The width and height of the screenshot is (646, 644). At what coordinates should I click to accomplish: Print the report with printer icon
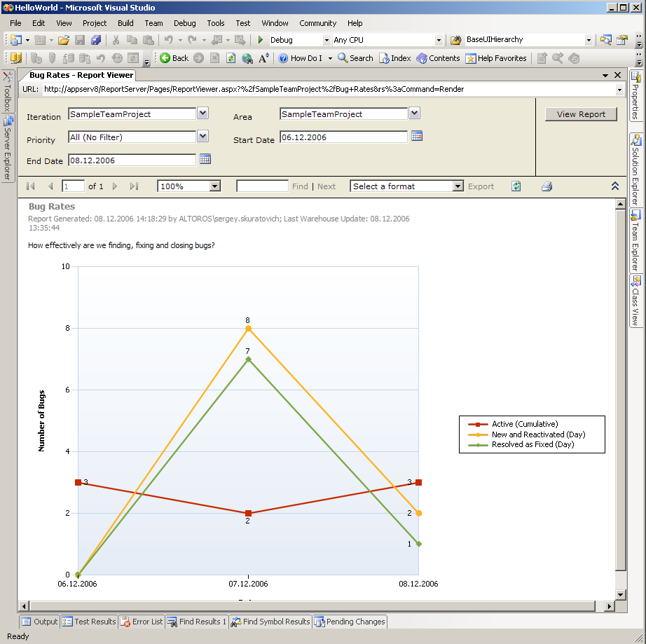547,186
